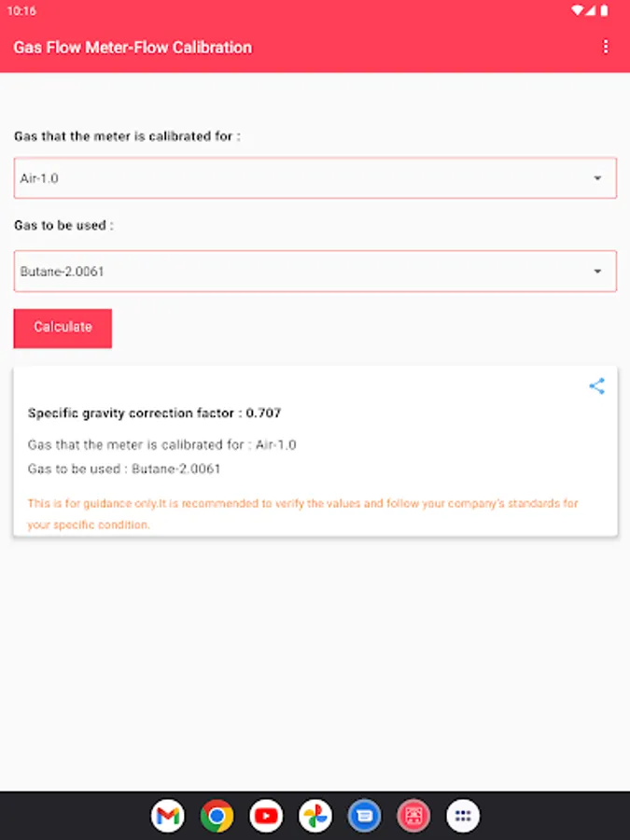Tap the Gas Flow Meter-Flow Calibration title

pos(133,48)
